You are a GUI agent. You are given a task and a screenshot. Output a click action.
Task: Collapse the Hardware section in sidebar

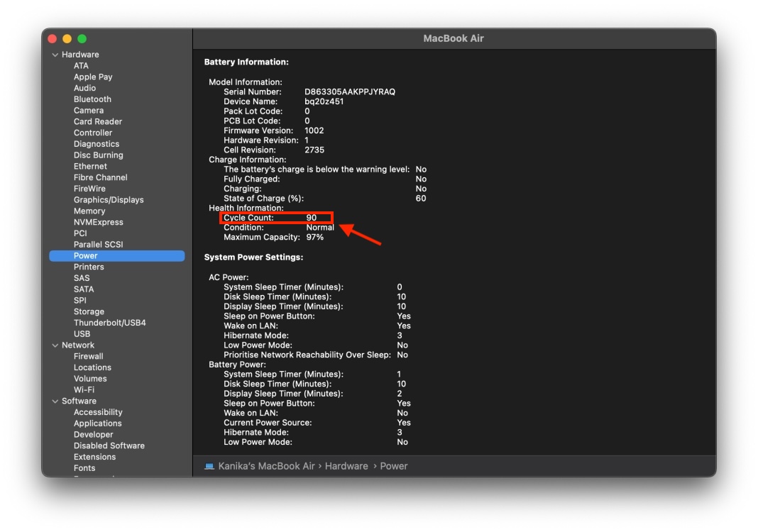(x=55, y=54)
